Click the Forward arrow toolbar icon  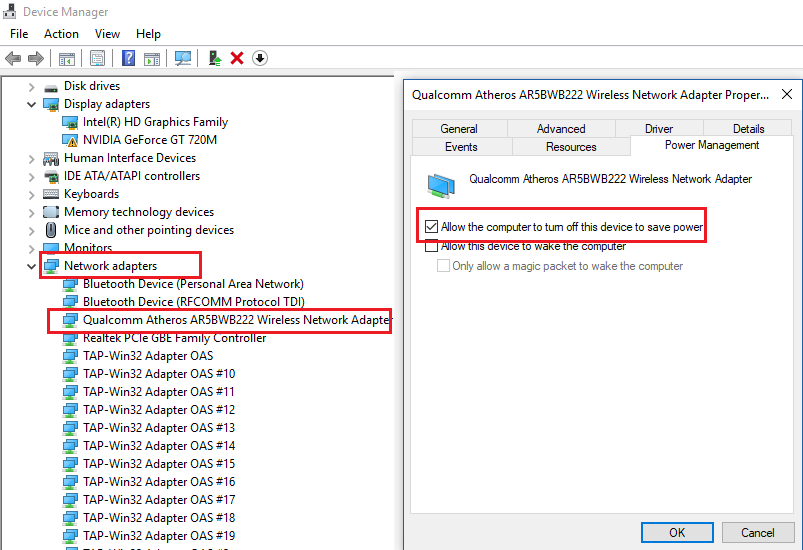tap(35, 58)
